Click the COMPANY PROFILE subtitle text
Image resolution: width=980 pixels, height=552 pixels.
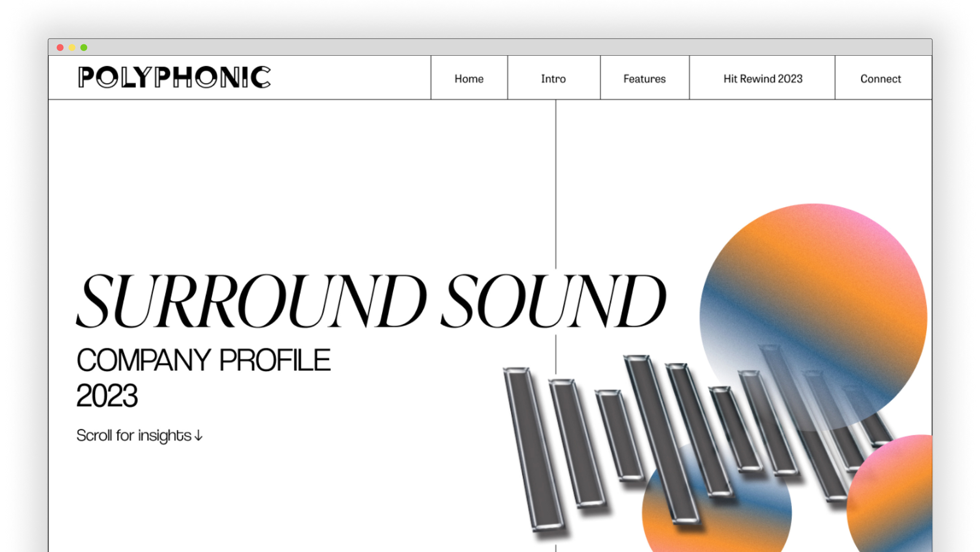[x=204, y=360]
